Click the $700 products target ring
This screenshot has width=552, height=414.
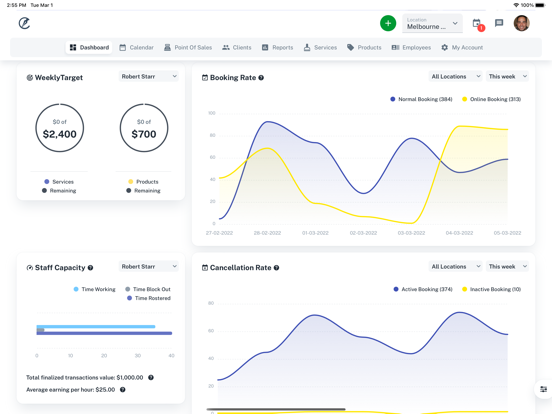click(x=144, y=128)
